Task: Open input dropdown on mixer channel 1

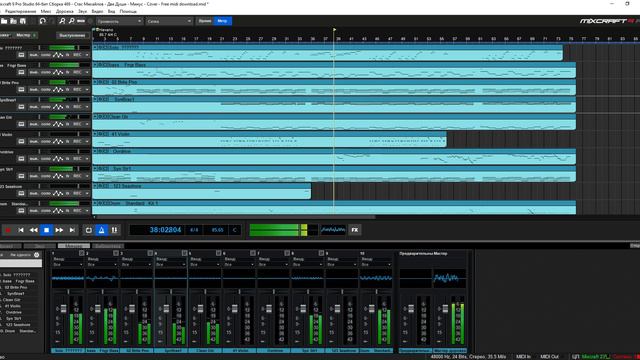Action: pos(68,264)
